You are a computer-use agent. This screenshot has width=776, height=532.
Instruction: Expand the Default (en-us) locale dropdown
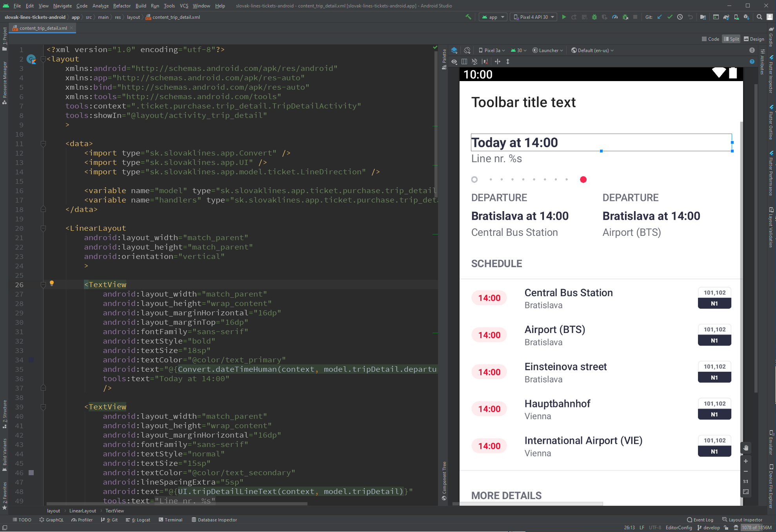click(x=592, y=50)
